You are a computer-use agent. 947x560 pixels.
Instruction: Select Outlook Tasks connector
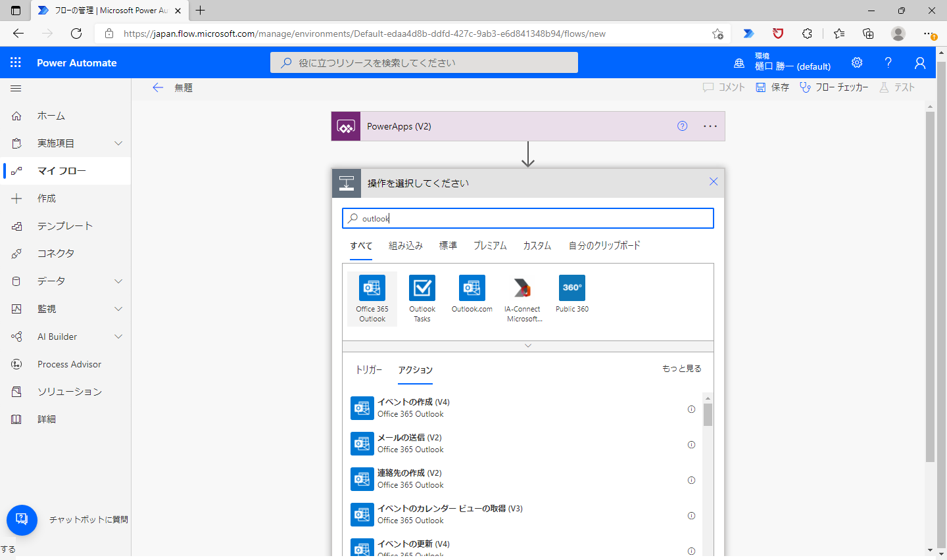pos(422,299)
